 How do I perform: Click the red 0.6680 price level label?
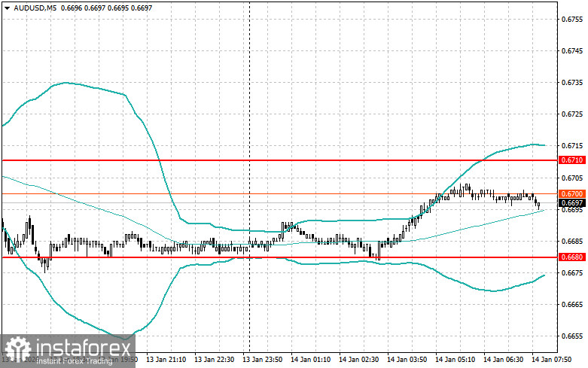point(572,257)
